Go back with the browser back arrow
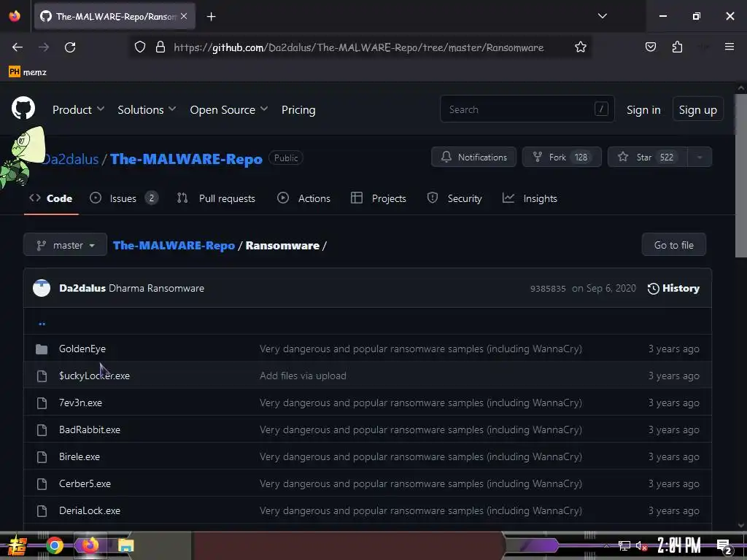 click(18, 47)
